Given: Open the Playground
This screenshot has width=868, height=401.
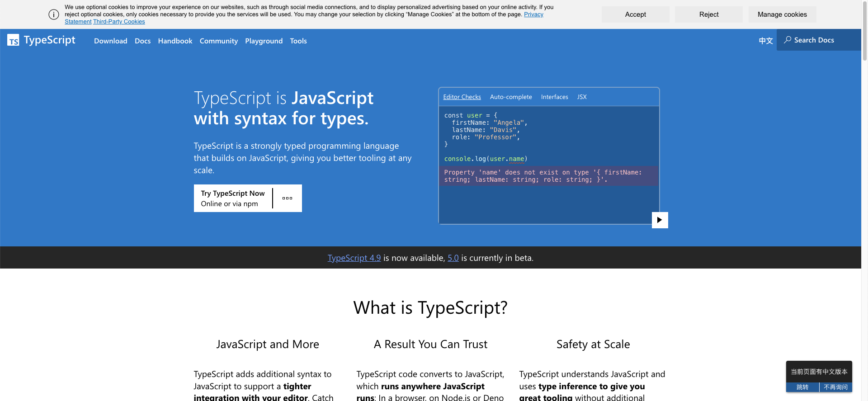Looking at the screenshot, I should (x=264, y=41).
